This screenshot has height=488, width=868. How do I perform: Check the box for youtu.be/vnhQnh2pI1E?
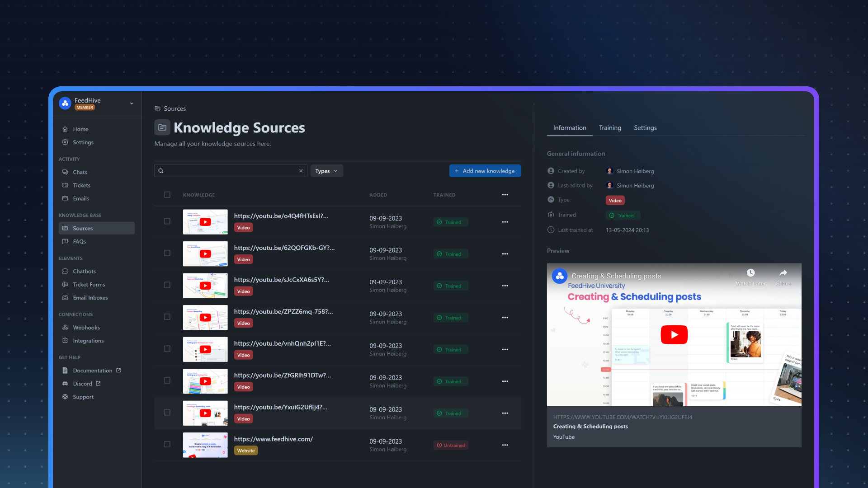[167, 349]
